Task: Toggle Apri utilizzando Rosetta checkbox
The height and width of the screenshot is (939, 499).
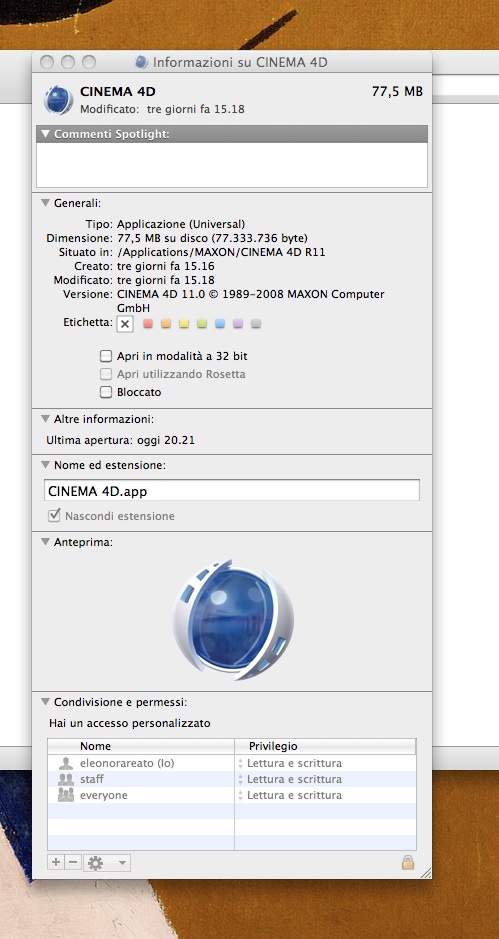Action: [106, 374]
